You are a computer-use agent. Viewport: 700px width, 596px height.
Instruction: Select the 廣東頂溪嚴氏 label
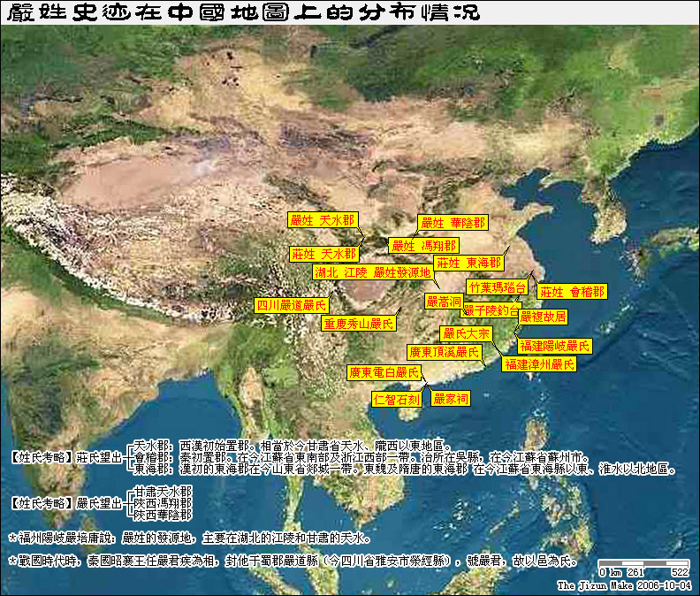click(x=445, y=352)
